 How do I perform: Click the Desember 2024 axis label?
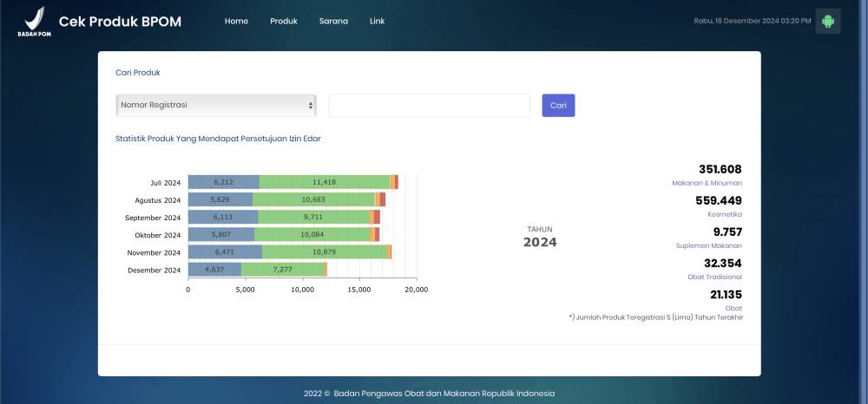tap(154, 270)
